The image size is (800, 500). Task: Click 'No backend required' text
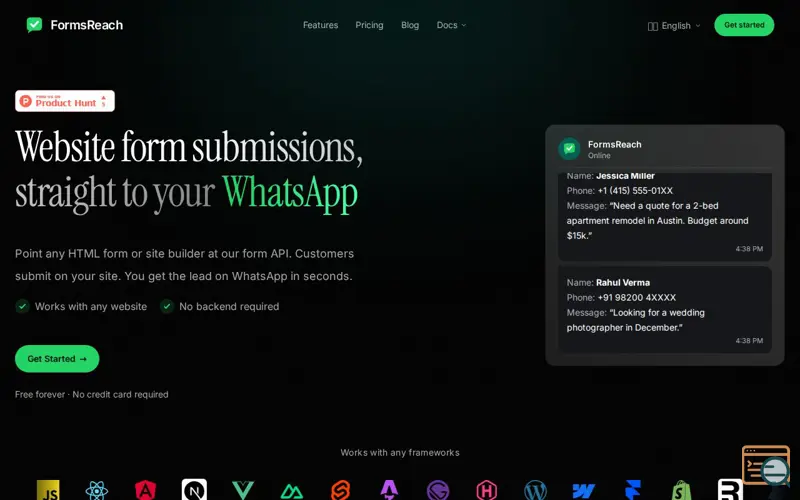pyautogui.click(x=229, y=307)
